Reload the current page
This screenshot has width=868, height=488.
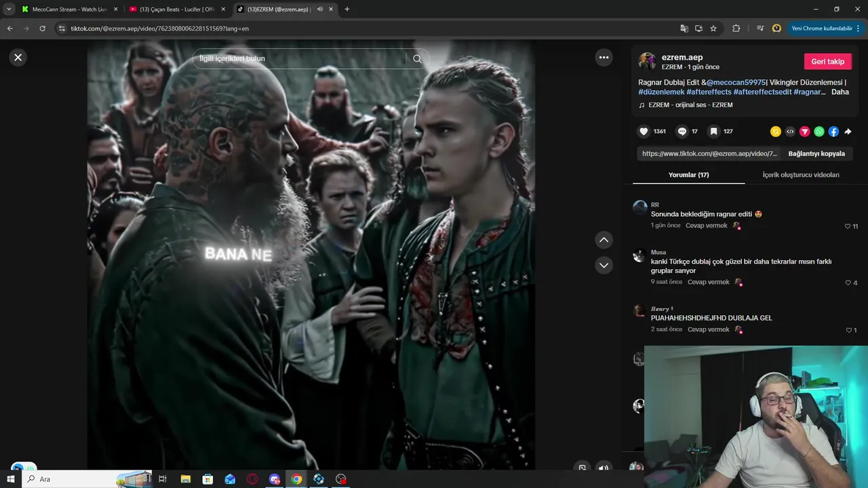pos(42,28)
